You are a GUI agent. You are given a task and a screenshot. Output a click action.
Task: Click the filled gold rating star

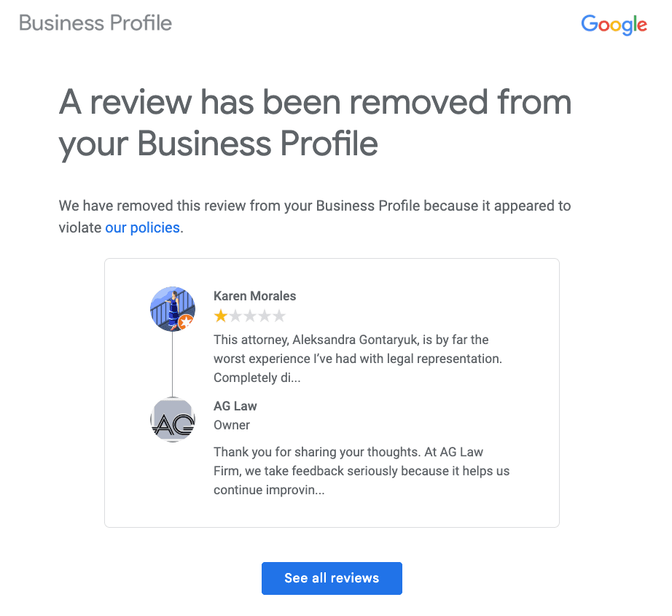tap(220, 316)
